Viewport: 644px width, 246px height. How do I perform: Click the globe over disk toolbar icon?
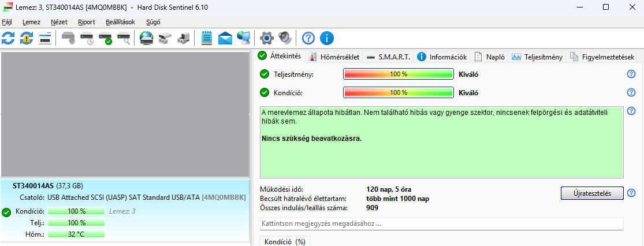(x=146, y=38)
